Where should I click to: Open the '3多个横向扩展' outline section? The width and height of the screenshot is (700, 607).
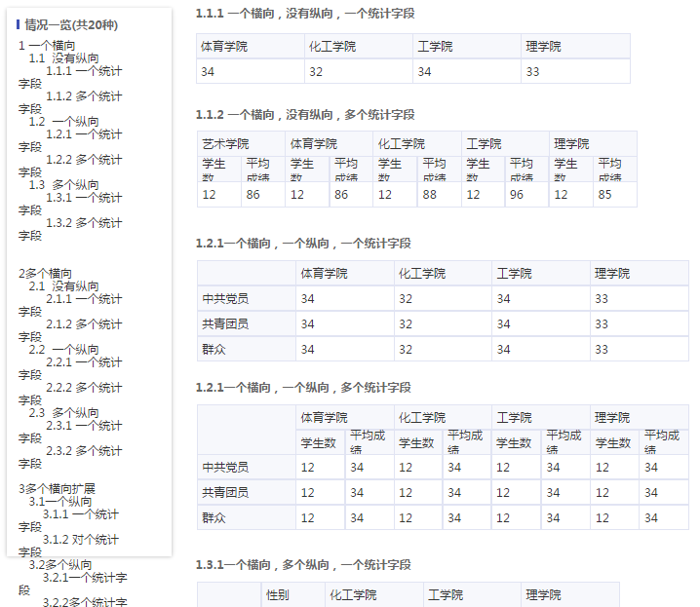57,489
